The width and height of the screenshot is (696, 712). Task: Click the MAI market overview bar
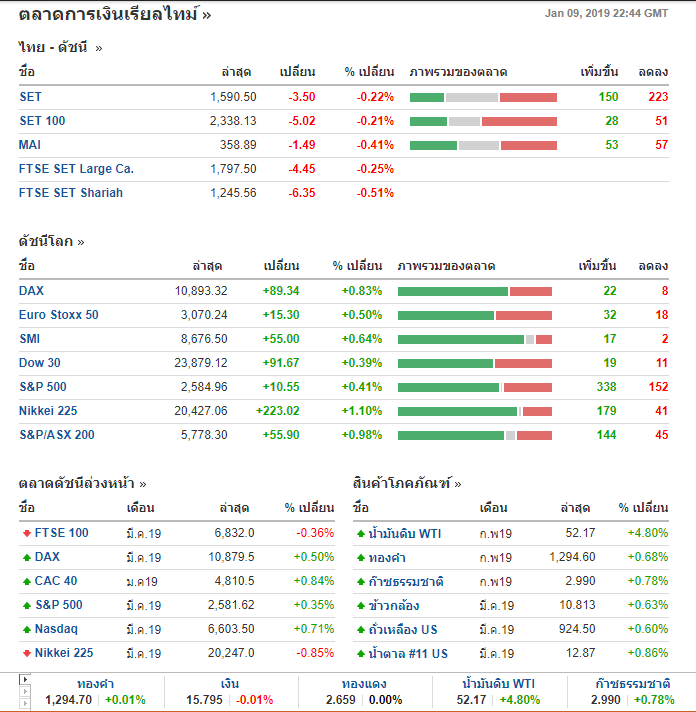coord(484,145)
